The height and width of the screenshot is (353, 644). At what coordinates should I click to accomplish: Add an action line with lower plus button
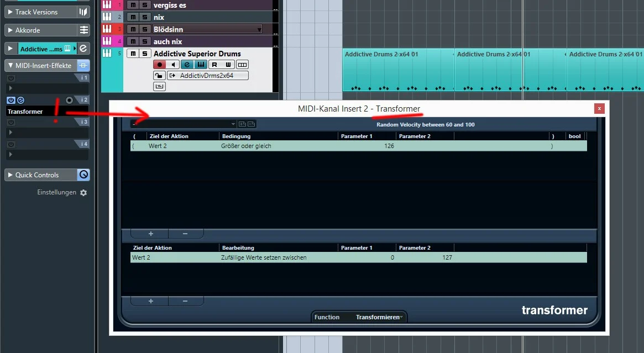point(150,301)
